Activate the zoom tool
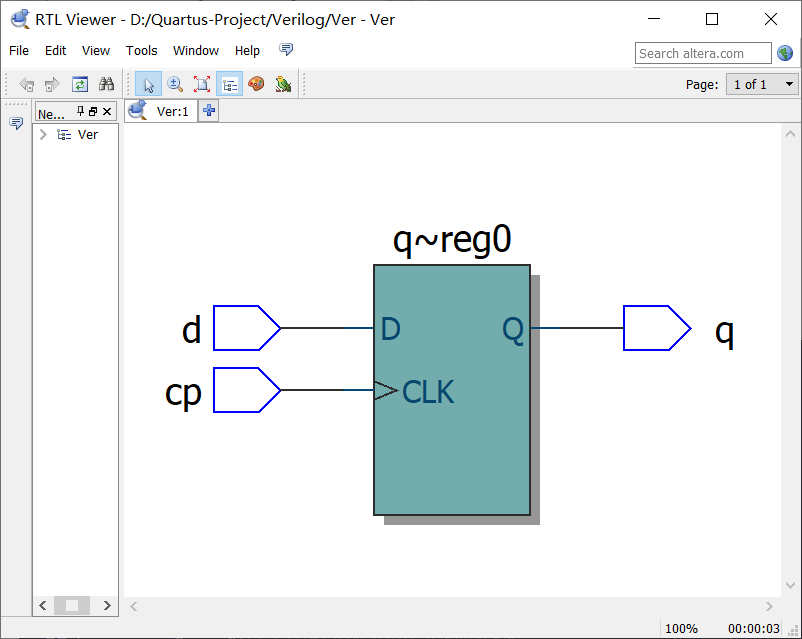This screenshot has height=639, width=802. click(175, 84)
